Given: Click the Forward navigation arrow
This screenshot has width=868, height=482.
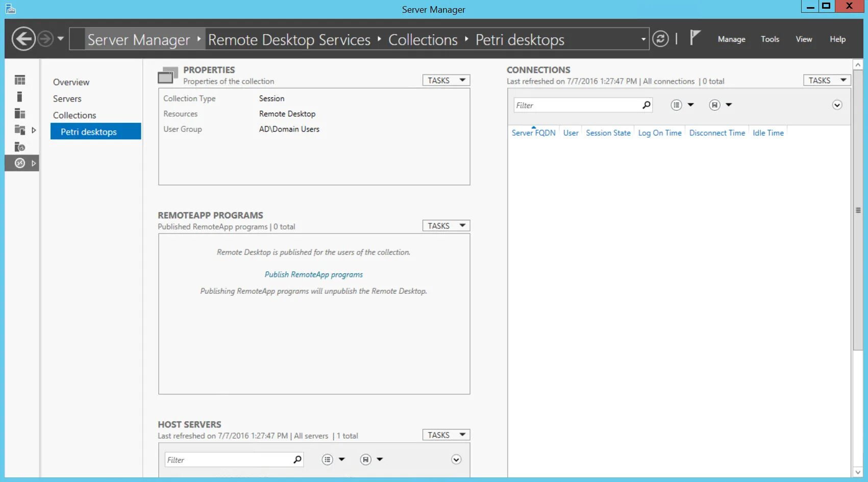Looking at the screenshot, I should (45, 39).
